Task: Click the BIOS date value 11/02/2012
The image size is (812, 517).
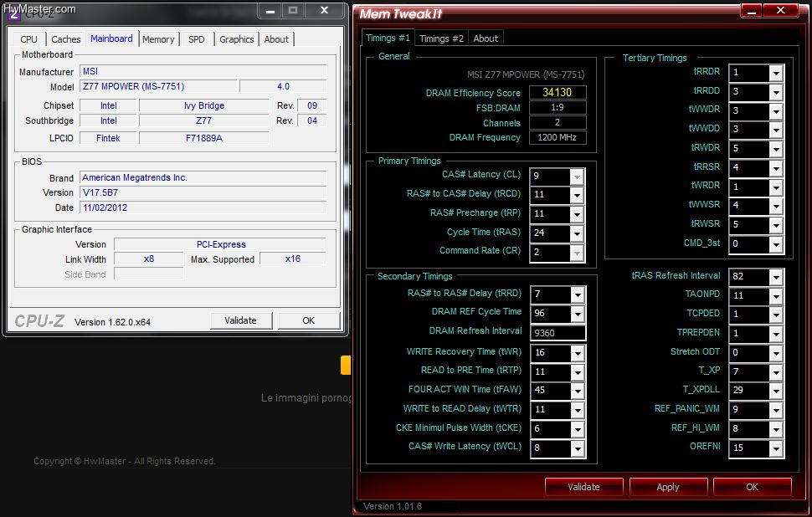Action: pyautogui.click(x=203, y=207)
